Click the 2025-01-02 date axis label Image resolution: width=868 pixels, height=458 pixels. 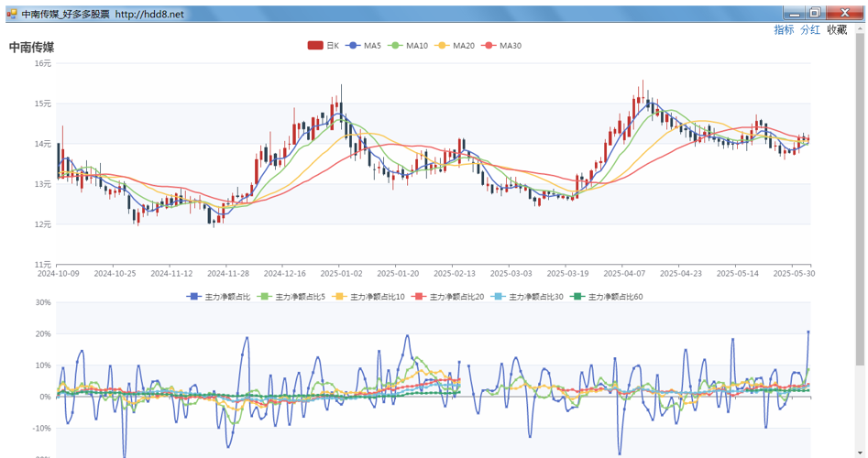342,273
